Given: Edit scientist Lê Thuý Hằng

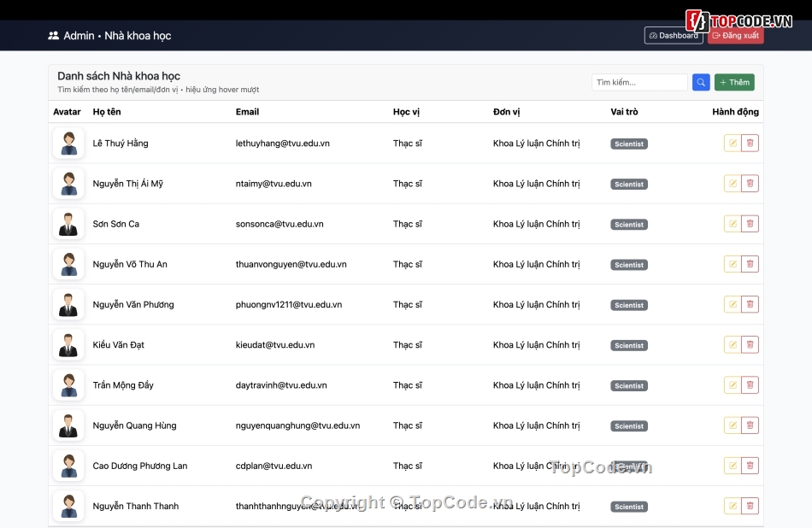Looking at the screenshot, I should (x=733, y=144).
